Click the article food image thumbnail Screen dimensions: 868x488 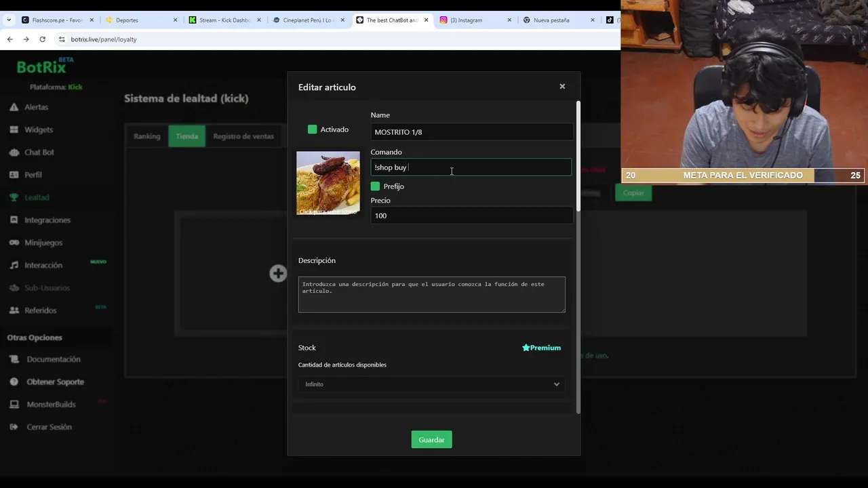(x=328, y=183)
